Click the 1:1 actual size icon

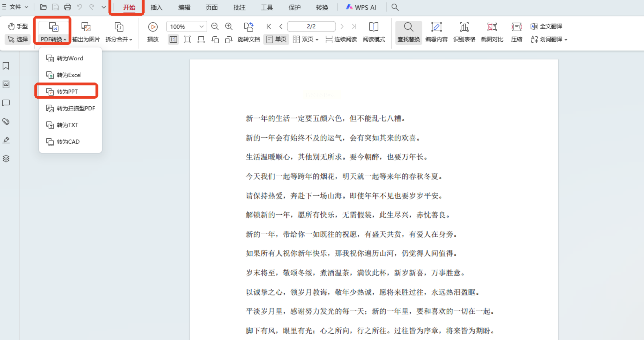pyautogui.click(x=173, y=39)
